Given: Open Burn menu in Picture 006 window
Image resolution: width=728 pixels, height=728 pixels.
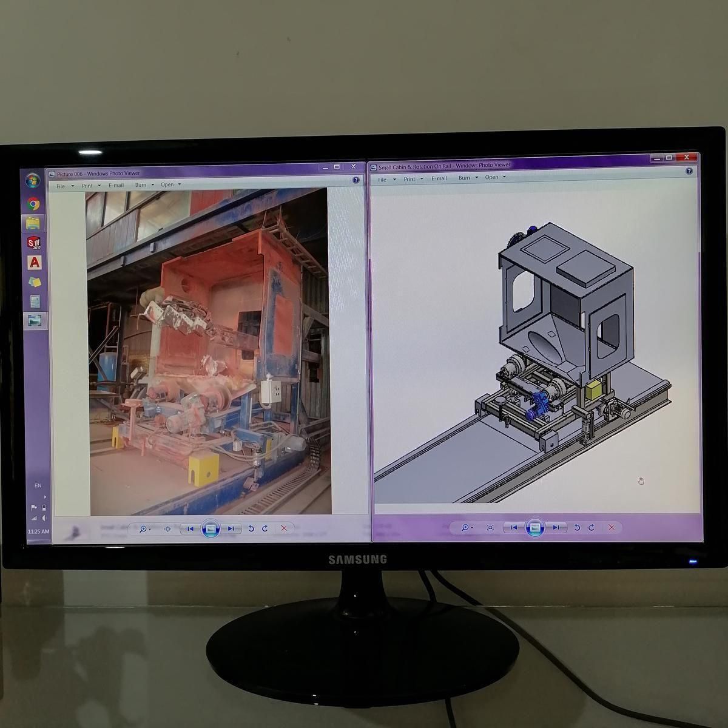Looking at the screenshot, I should [x=144, y=185].
